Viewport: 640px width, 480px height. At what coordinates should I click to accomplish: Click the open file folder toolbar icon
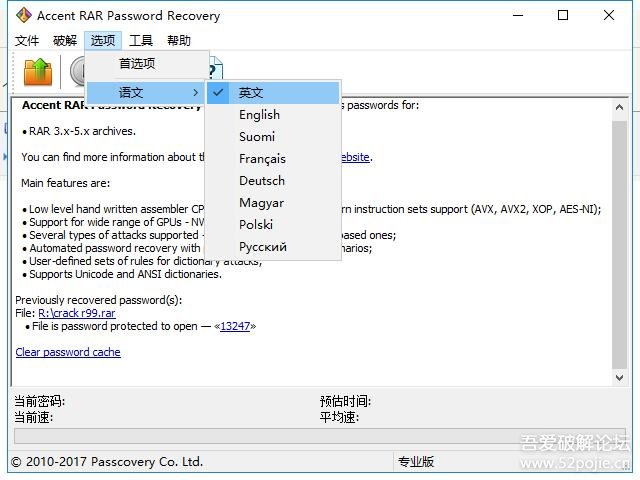(x=38, y=72)
